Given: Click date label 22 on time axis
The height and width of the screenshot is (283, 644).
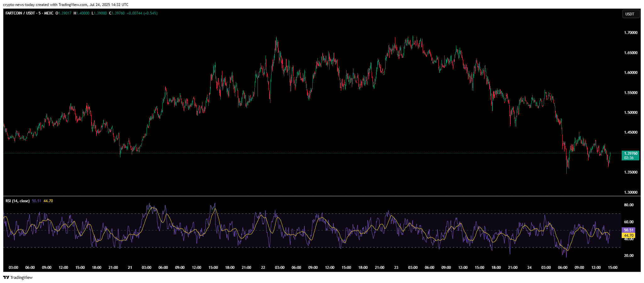Looking at the screenshot, I should (x=263, y=268).
